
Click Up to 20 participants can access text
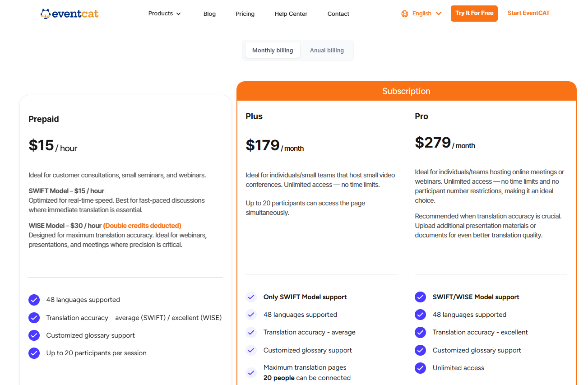pyautogui.click(x=306, y=208)
